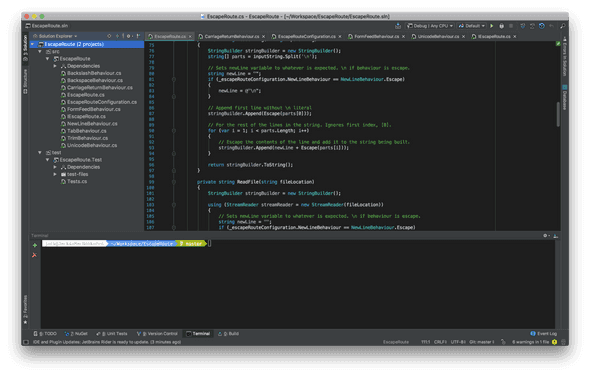Viewport: 590px width, 376px height.
Task: Collapse the EscapeRoute project node
Action: tap(47, 59)
